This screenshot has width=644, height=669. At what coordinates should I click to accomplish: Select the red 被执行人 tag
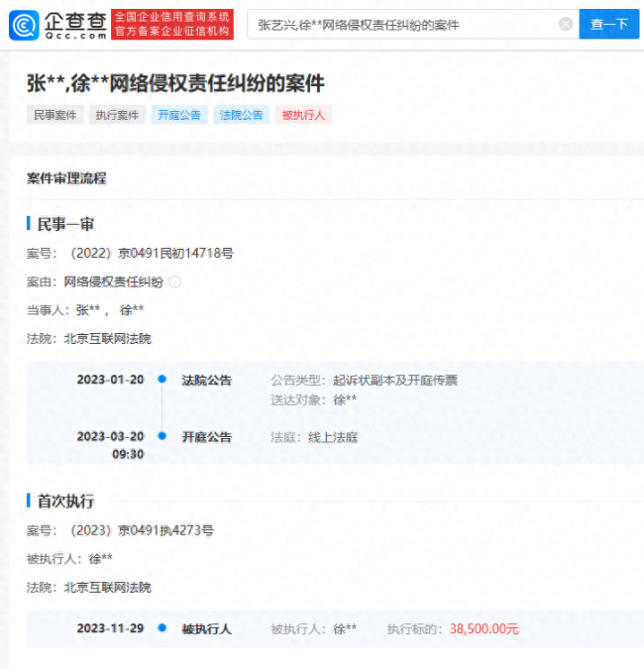click(303, 115)
